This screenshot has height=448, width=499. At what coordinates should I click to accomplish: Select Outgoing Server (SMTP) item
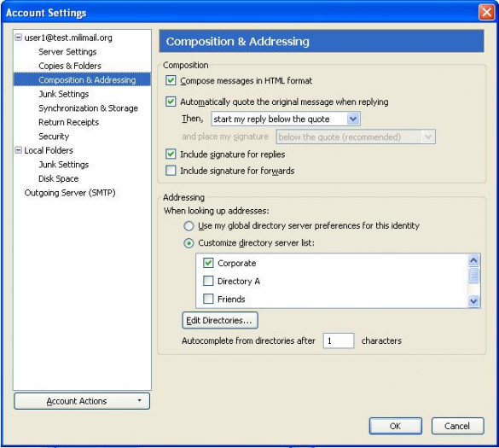point(70,193)
